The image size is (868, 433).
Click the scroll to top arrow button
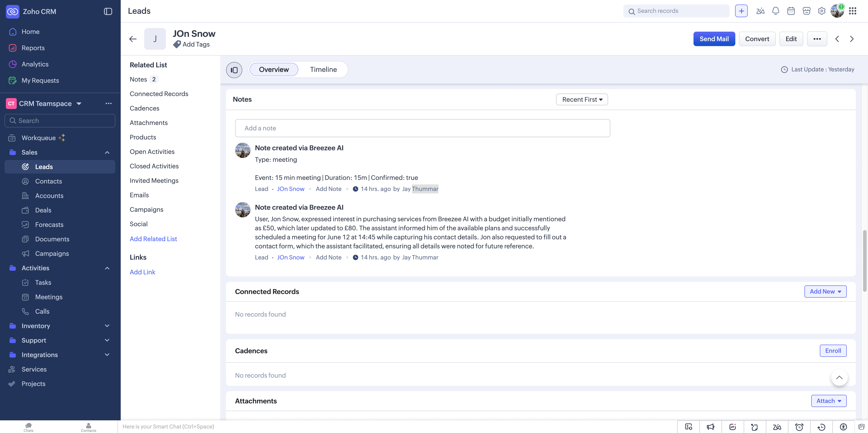(839, 377)
